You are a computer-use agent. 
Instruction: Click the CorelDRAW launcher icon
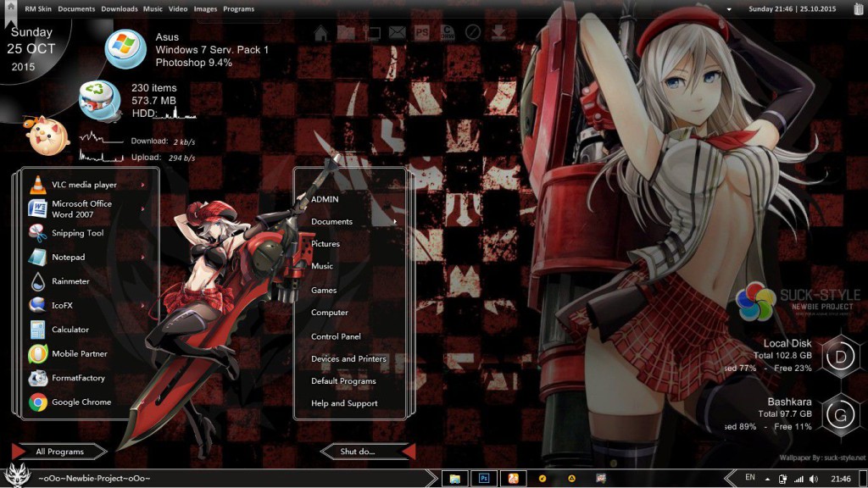click(x=448, y=33)
